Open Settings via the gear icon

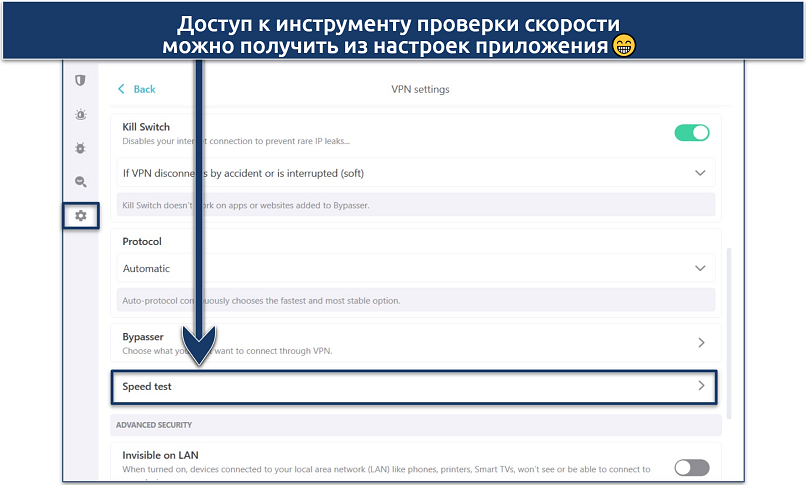(81, 215)
